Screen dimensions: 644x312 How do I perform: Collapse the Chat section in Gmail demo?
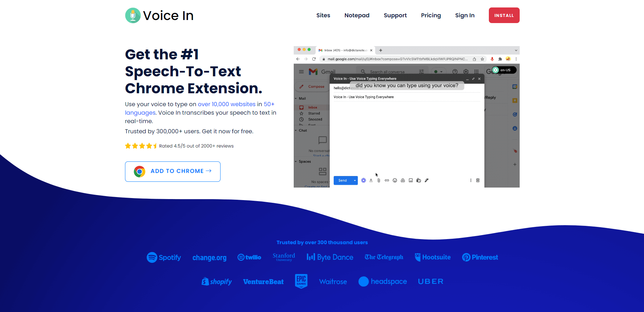tap(296, 130)
